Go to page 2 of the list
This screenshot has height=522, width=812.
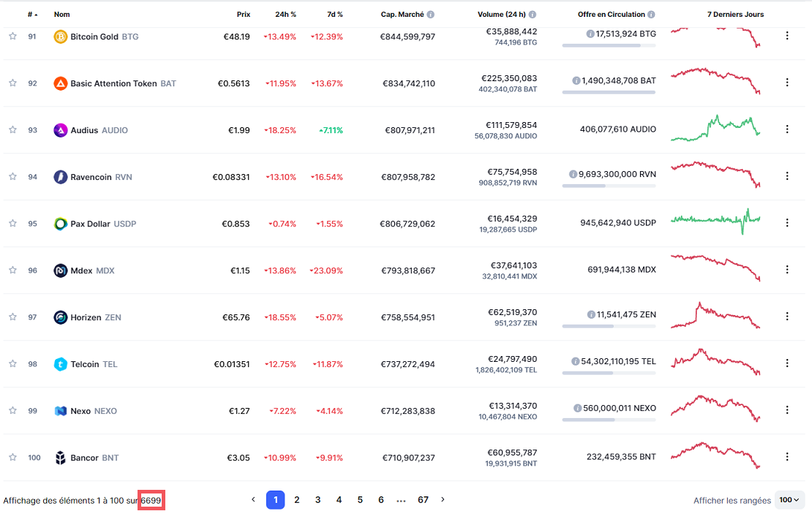(x=296, y=499)
